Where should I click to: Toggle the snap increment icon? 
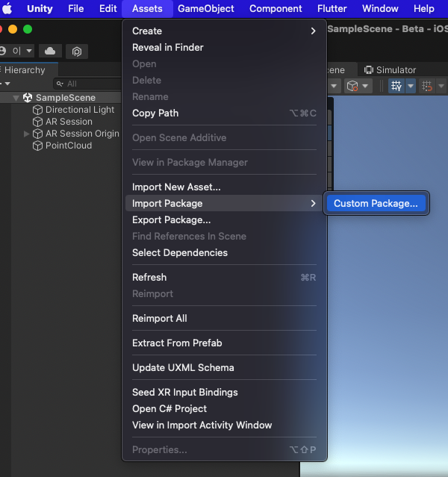coord(427,86)
